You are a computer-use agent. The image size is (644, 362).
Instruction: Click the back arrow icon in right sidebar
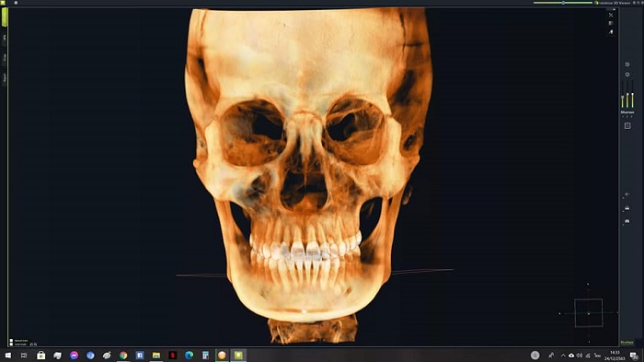(627, 194)
